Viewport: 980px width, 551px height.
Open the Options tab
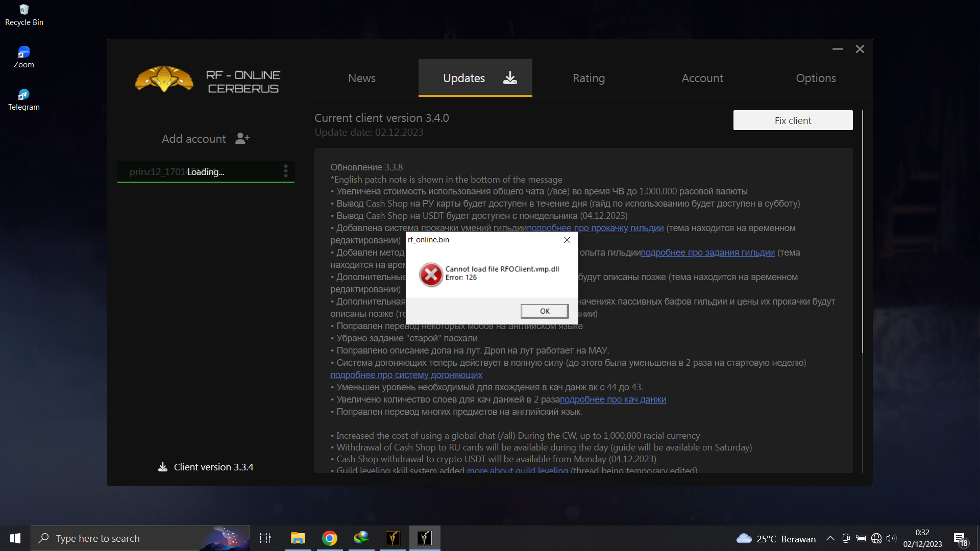[816, 78]
